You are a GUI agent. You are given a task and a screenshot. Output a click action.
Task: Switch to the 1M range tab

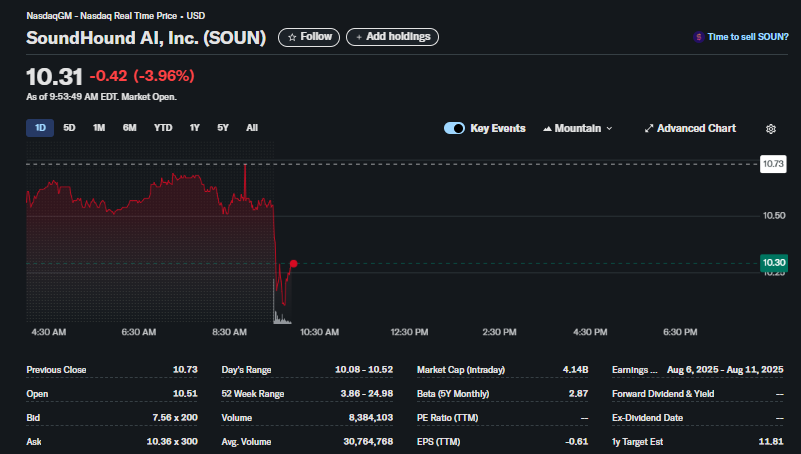pyautogui.click(x=99, y=128)
